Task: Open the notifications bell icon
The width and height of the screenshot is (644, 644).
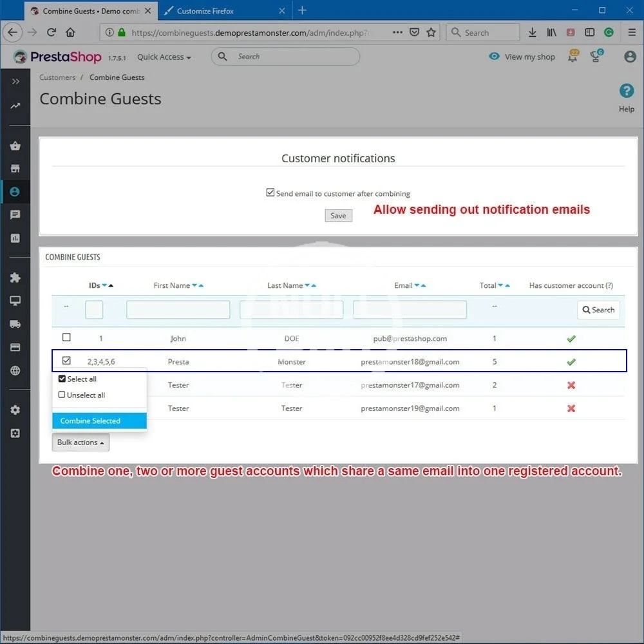Action: [x=573, y=57]
